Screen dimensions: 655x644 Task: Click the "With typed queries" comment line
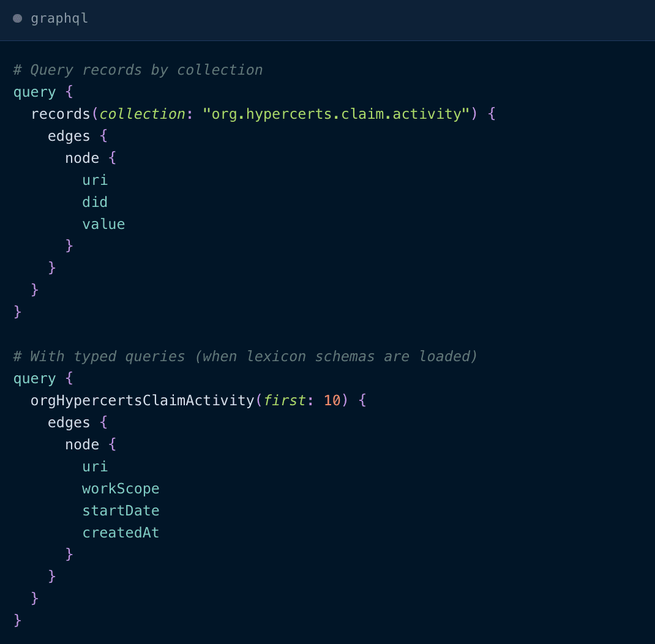245,356
